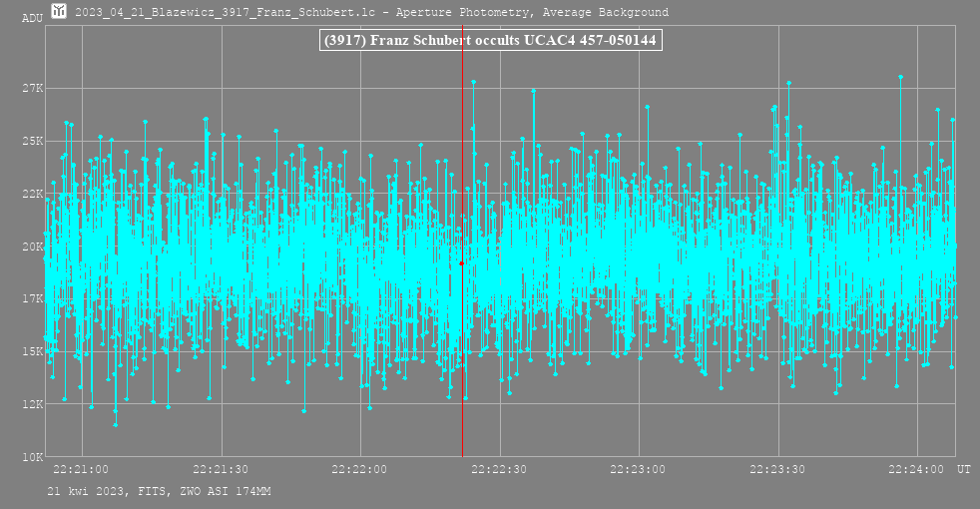Click the chart title '(3917) Franz Schubert occults UCAC4 457-050144'
Screen dimensions: 980x509
tap(491, 40)
